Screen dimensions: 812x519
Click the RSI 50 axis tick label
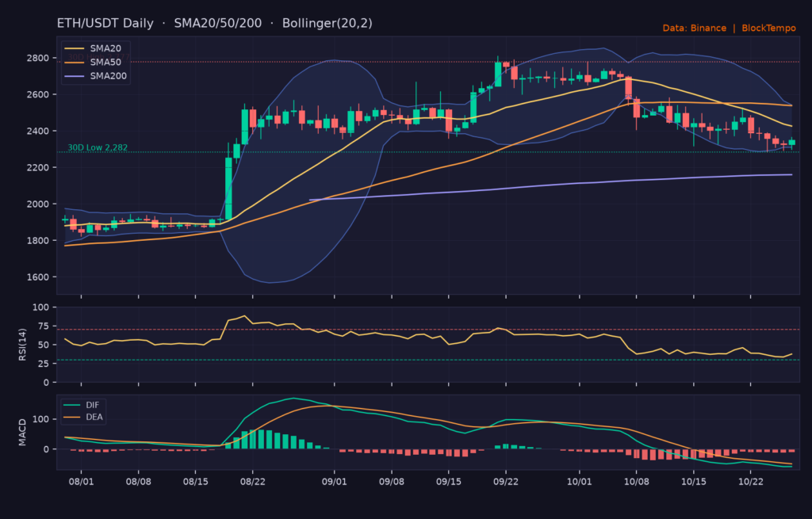pyautogui.click(x=44, y=345)
